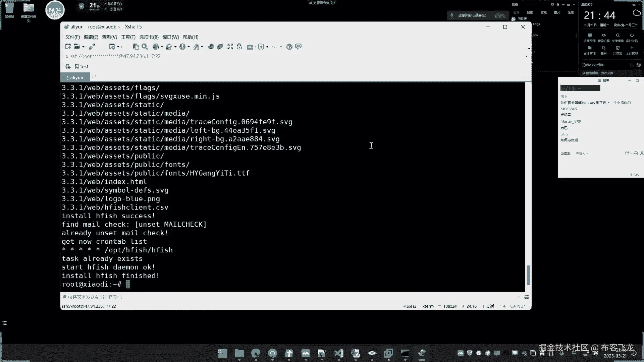
Task: Click the New Session toolbar icon
Action: pyautogui.click(x=68, y=47)
